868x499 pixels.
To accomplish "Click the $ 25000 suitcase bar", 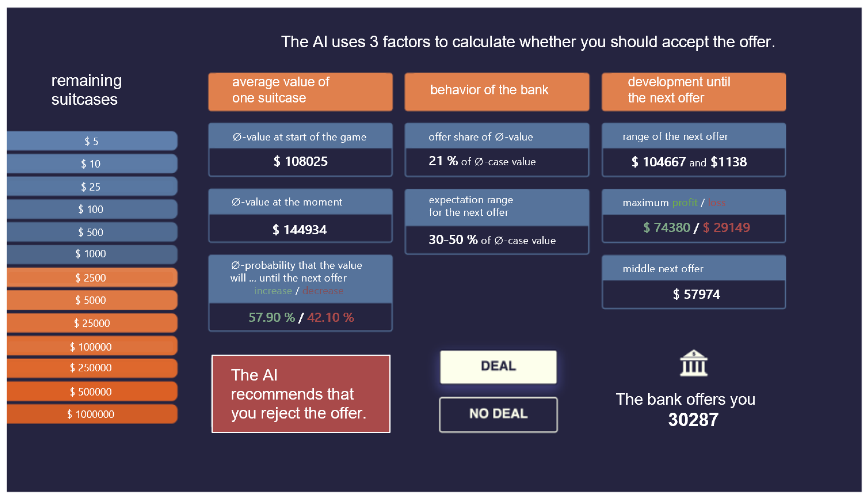I will 91,323.
